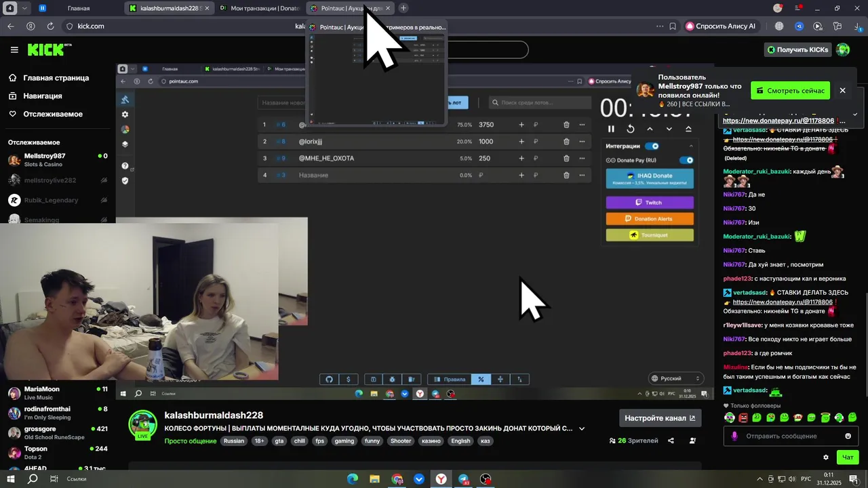Open chat settings gear icon
Viewport: 868px width, 488px height.
click(826, 457)
